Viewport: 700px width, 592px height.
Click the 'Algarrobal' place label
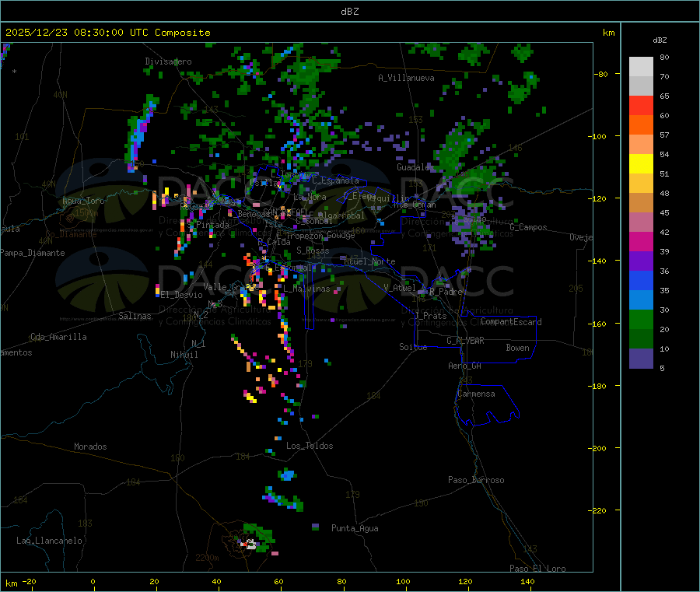click(341, 215)
